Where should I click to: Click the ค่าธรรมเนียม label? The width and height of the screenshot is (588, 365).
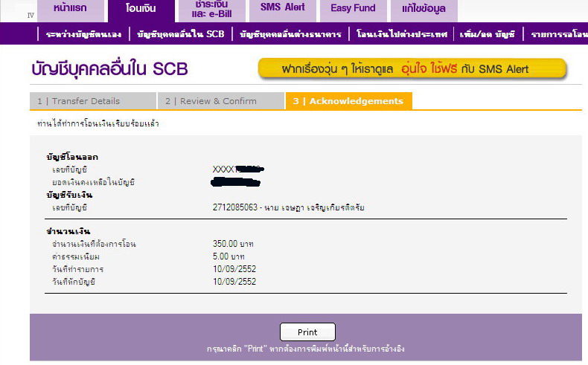pos(76,256)
